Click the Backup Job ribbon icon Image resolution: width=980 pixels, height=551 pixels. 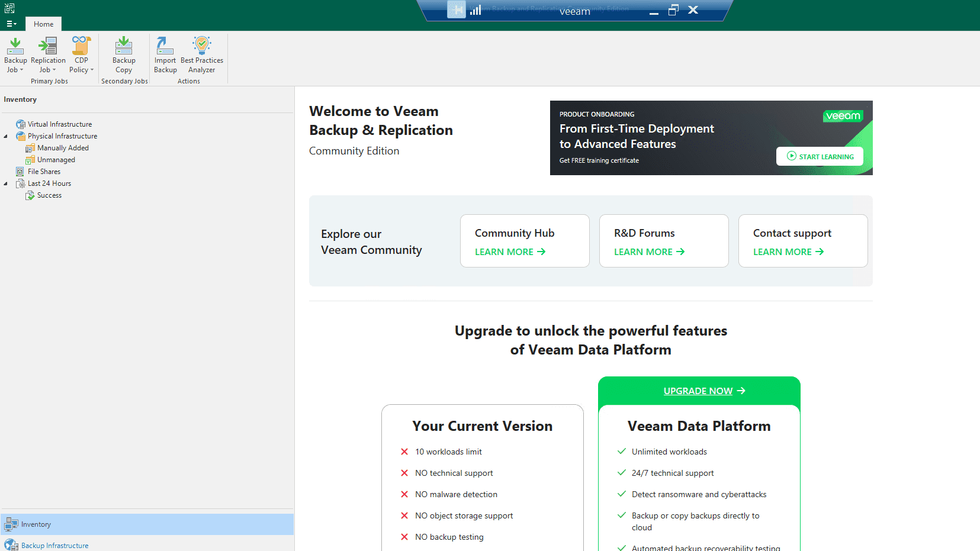click(x=15, y=46)
